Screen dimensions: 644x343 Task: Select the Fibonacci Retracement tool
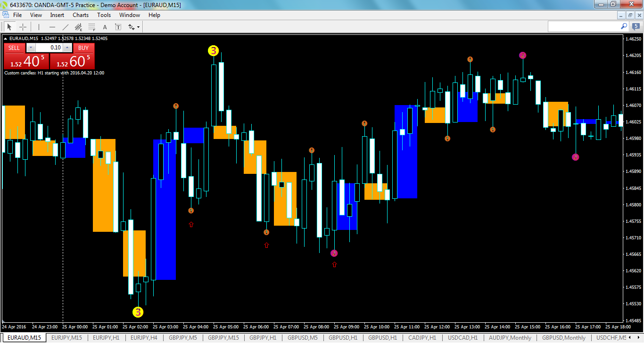tap(91, 26)
